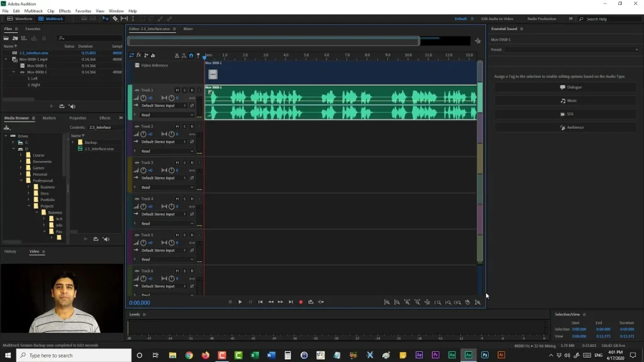644x362 pixels.
Task: Click the SFX audio type button
Action: pos(565,114)
